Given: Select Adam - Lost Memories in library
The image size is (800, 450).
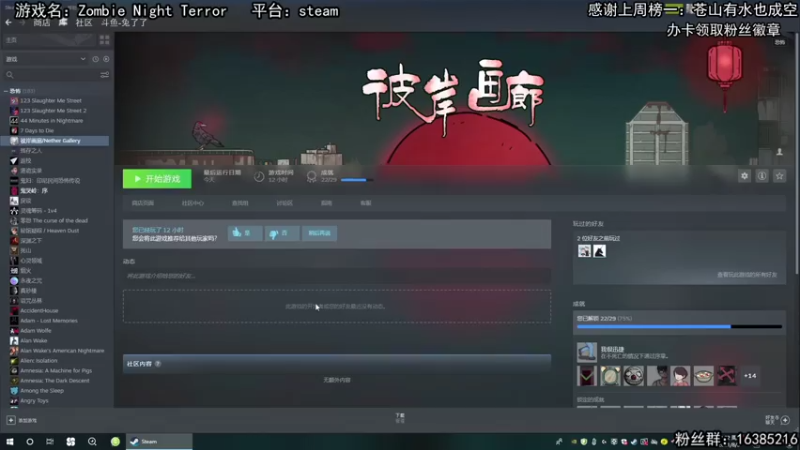Looking at the screenshot, I should click(x=48, y=321).
